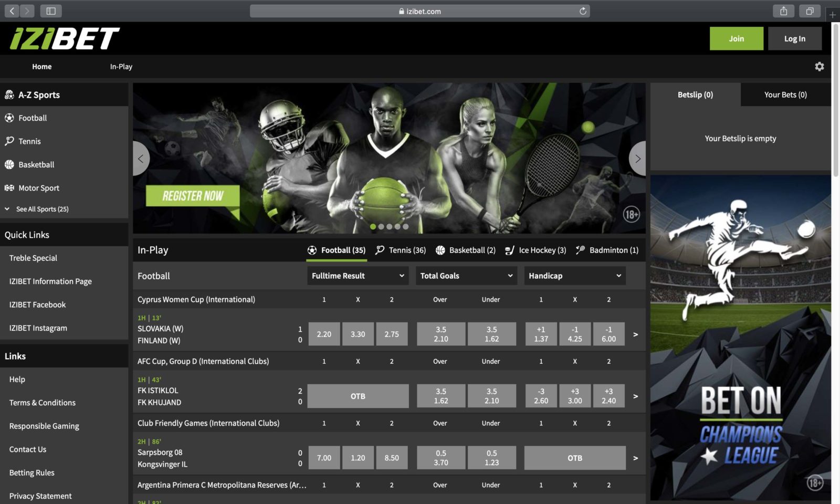Toggle selection of the 2.20 odds for Slovakia

pyautogui.click(x=324, y=334)
